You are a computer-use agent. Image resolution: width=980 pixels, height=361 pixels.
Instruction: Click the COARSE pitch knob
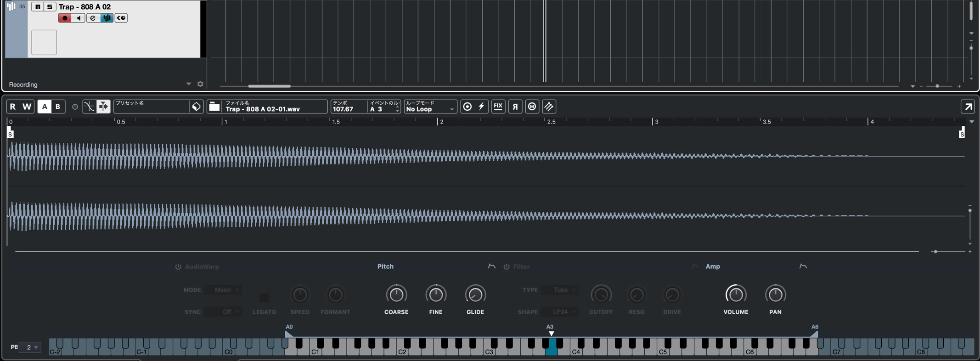click(x=396, y=294)
